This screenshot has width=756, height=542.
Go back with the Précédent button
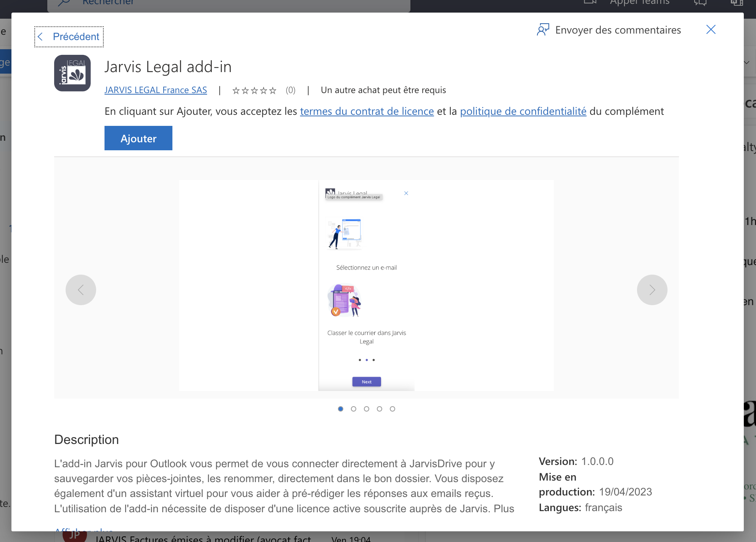coord(69,37)
